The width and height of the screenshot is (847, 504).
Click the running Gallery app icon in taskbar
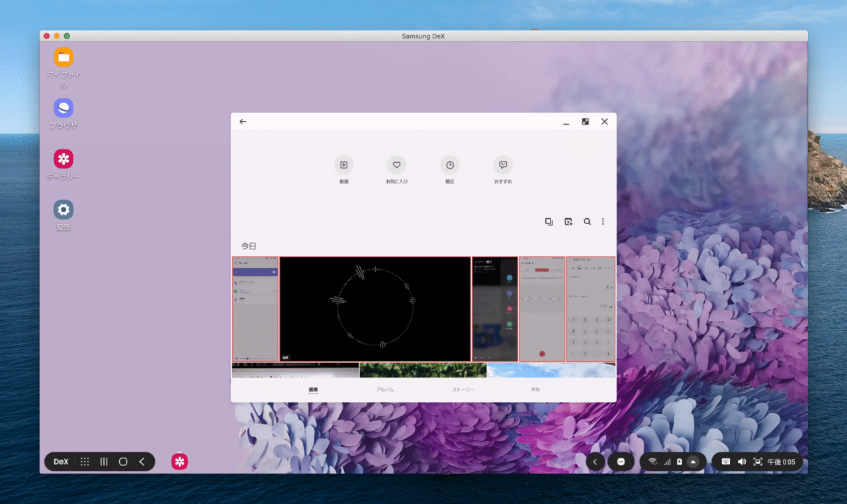(180, 462)
